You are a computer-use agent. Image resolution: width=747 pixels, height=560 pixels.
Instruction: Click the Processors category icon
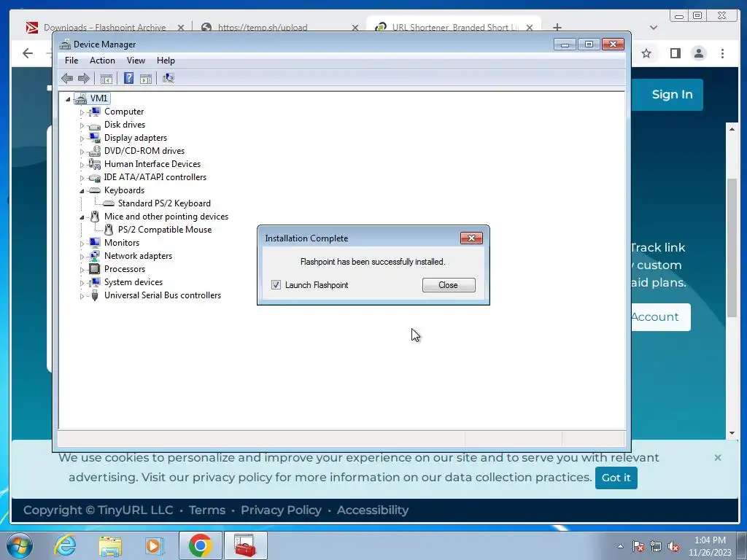pos(95,269)
